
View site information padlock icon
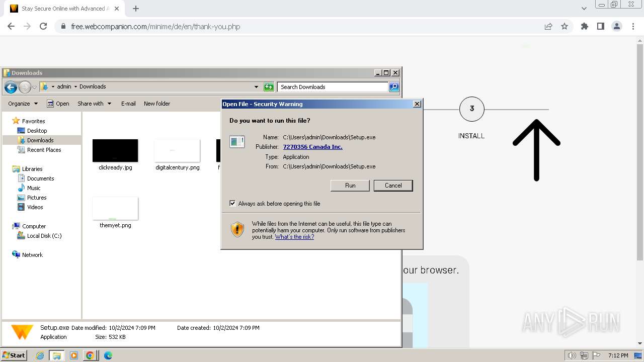[63, 27]
